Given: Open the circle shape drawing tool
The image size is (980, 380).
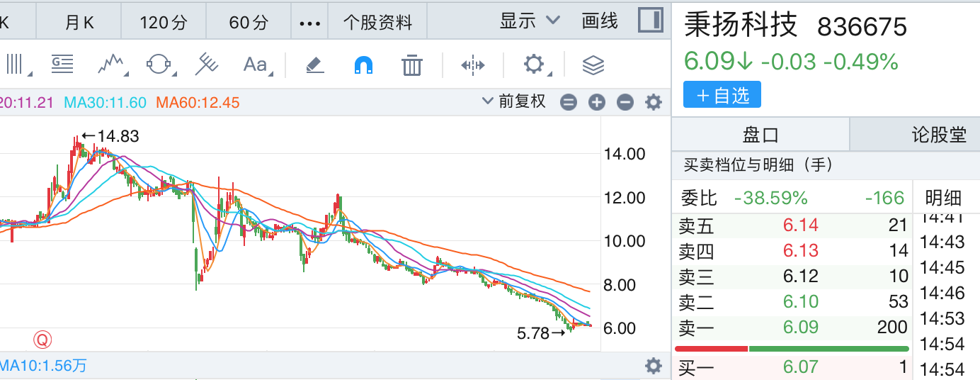Looking at the screenshot, I should [x=160, y=65].
